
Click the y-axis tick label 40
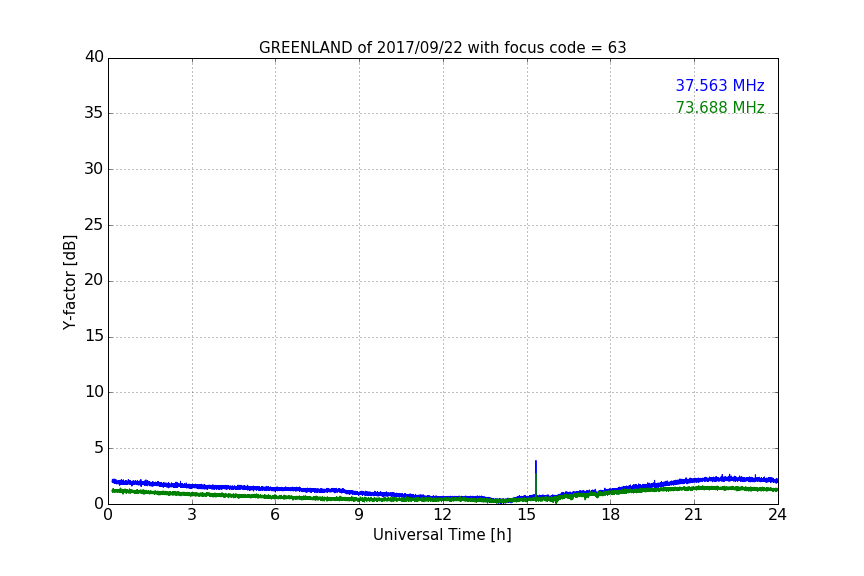pos(94,57)
